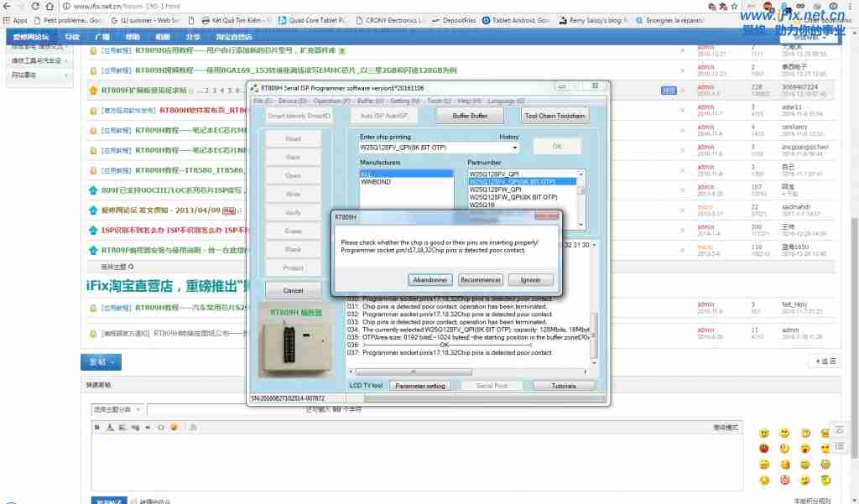859x504 pixels.
Task: Click the Recommencer button in the dialog
Action: 481,280
